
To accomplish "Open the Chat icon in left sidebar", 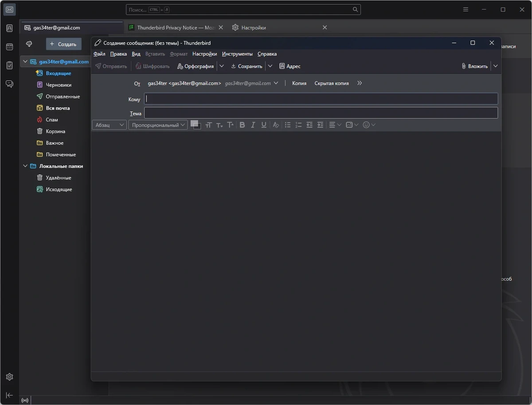I will [9, 84].
